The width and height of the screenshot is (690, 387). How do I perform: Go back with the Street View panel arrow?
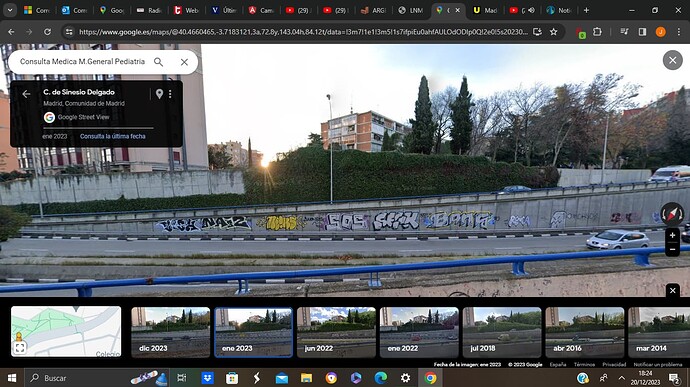point(26,94)
